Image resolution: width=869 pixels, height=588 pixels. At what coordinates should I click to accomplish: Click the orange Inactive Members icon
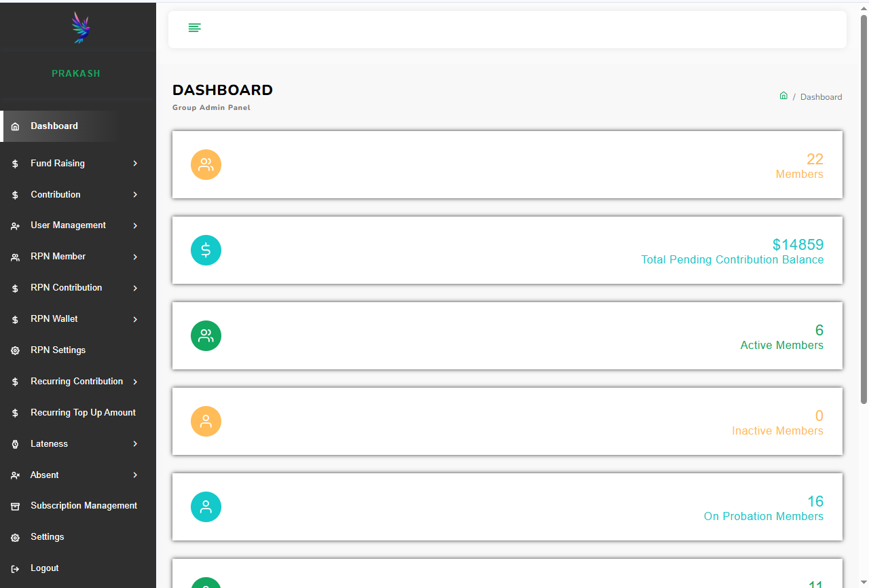206,421
